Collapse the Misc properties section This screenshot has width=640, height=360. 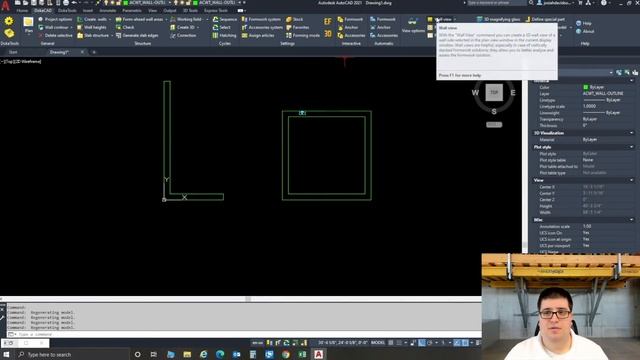coord(631,220)
